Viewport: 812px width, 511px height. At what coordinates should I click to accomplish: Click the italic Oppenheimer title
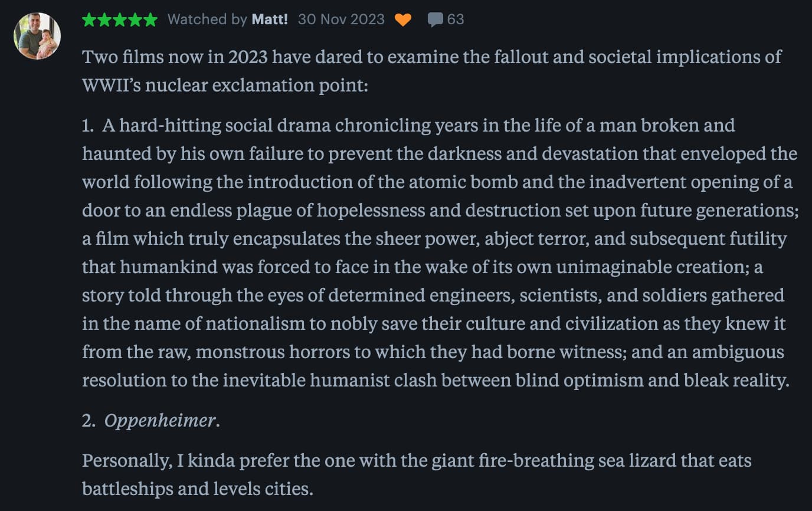pyautogui.click(x=159, y=421)
